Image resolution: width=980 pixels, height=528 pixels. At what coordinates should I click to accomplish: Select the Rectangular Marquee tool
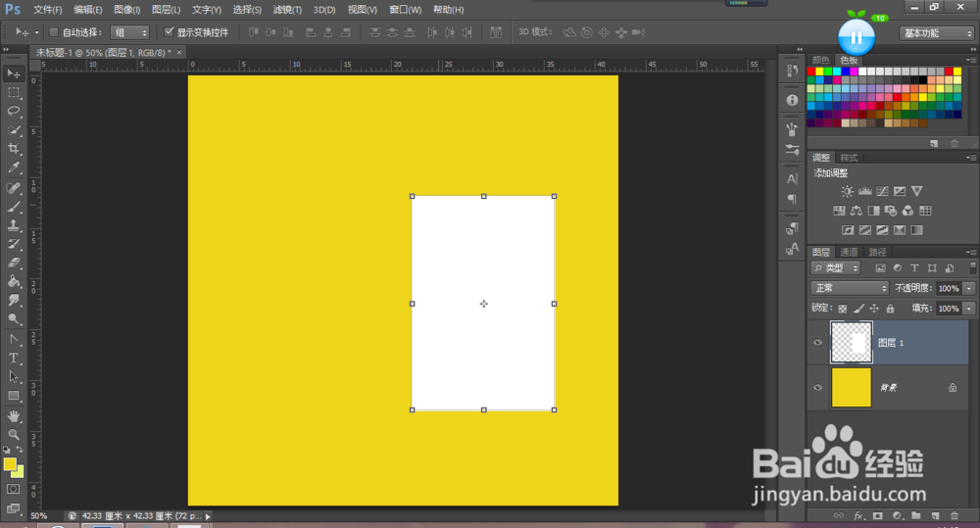click(x=13, y=92)
